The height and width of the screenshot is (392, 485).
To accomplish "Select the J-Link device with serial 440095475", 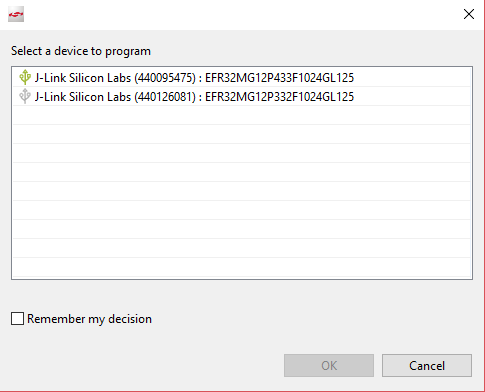I will point(242,77).
